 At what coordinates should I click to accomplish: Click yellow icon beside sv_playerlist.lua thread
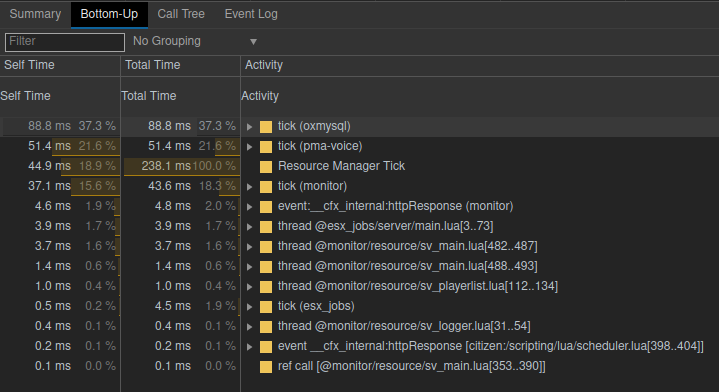[x=266, y=287]
